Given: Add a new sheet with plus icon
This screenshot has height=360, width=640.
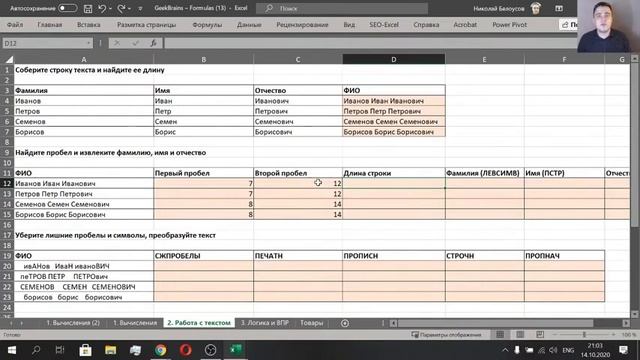Looking at the screenshot, I should tap(345, 323).
